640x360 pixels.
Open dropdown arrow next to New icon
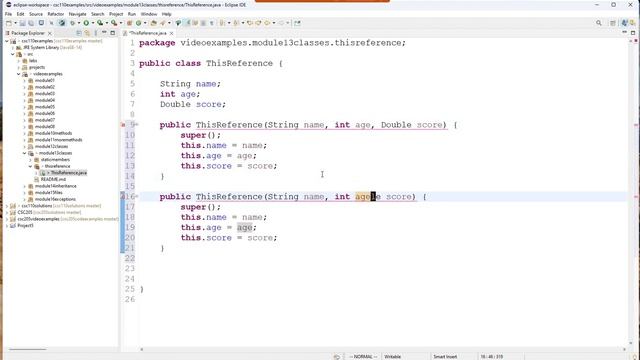[x=15, y=23]
